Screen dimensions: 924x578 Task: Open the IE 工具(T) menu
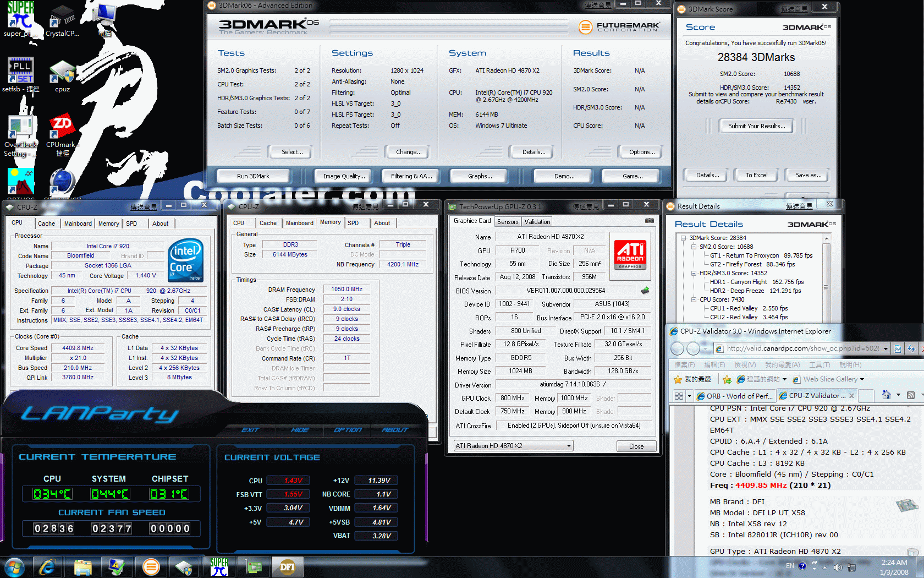[x=820, y=365]
